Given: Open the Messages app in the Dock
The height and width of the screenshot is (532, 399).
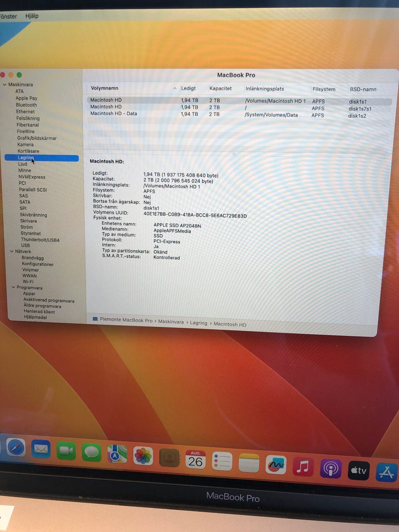Looking at the screenshot, I should click(91, 452).
